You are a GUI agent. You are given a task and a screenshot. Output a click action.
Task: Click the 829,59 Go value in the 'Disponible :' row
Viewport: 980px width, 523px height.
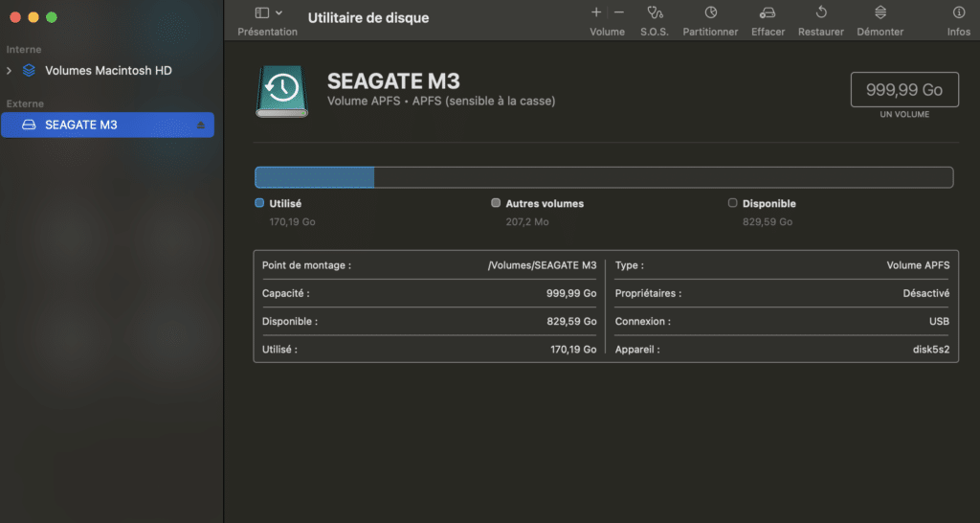(571, 322)
